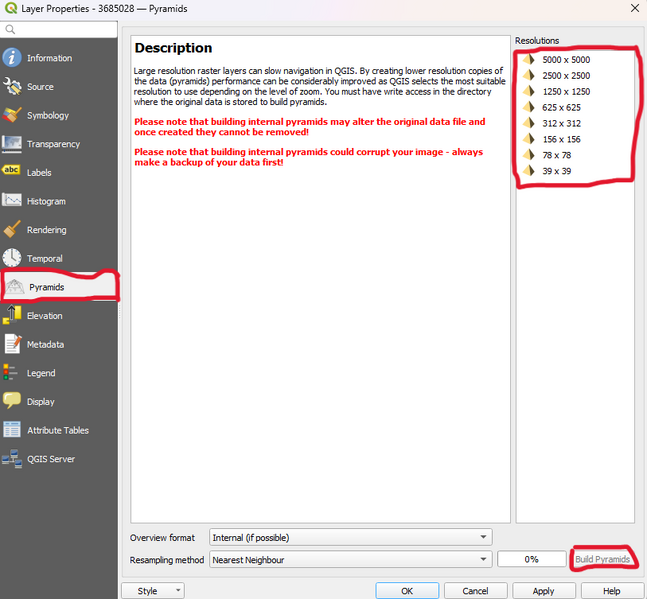Select the 39 x 39 resolution text
This screenshot has width=647, height=599.
557,171
